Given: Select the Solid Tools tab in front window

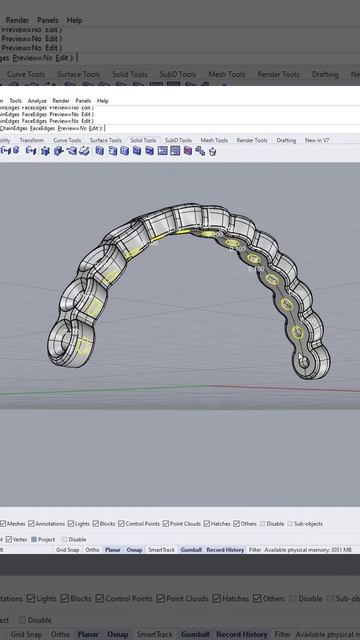Looking at the screenshot, I should (143, 140).
